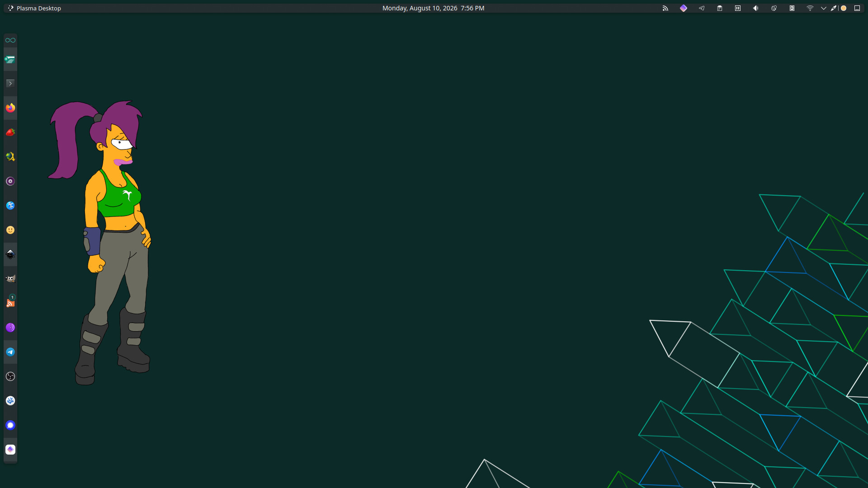Image resolution: width=868 pixels, height=488 pixels.
Task: Open the Telegram tray icon
Action: click(702, 8)
